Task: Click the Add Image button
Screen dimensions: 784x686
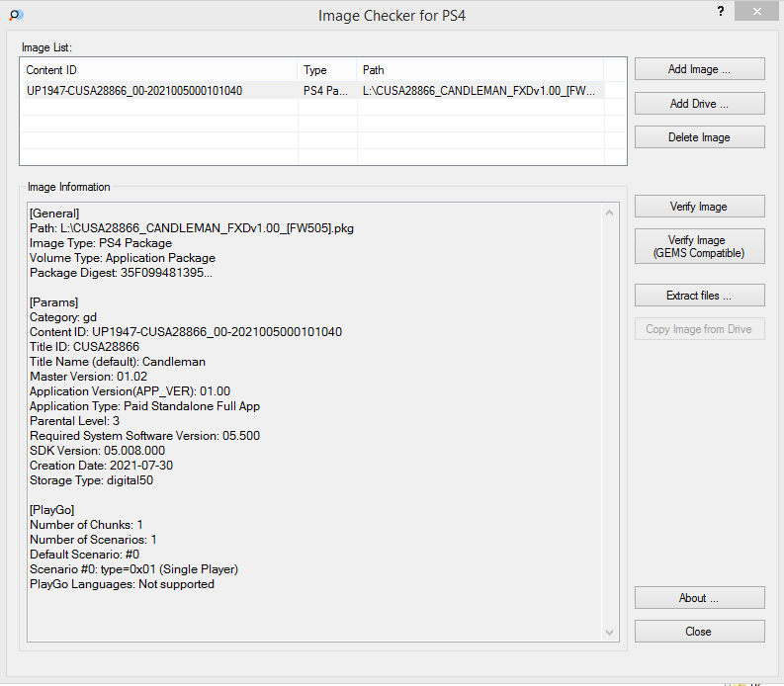Action: click(x=700, y=69)
